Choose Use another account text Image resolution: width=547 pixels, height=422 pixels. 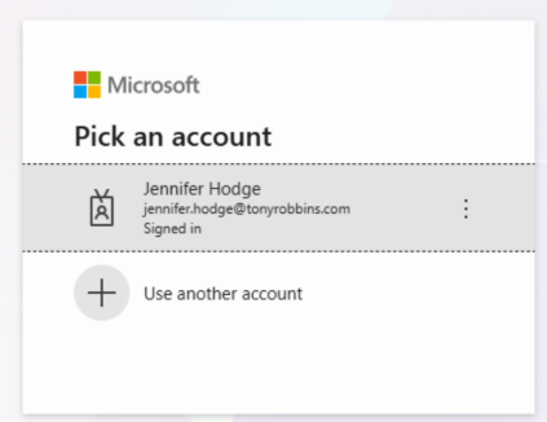pos(223,293)
